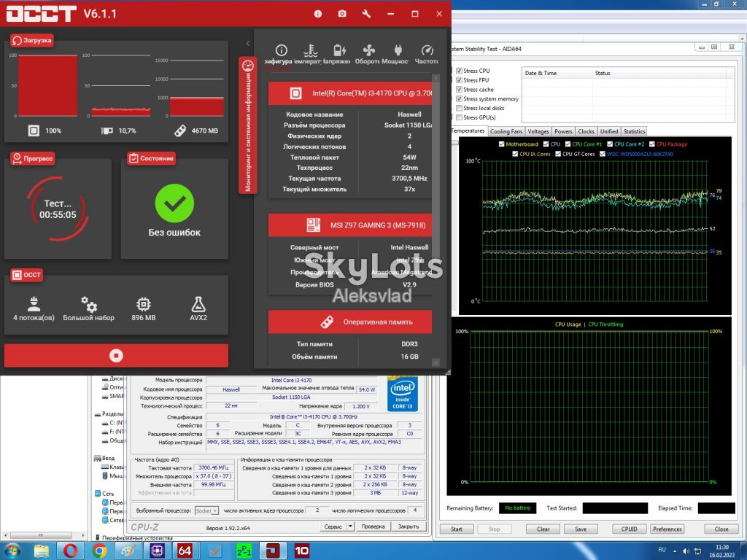This screenshot has width=747, height=560.
Task: Toggle the Stress cache checkbox
Action: pyautogui.click(x=460, y=89)
